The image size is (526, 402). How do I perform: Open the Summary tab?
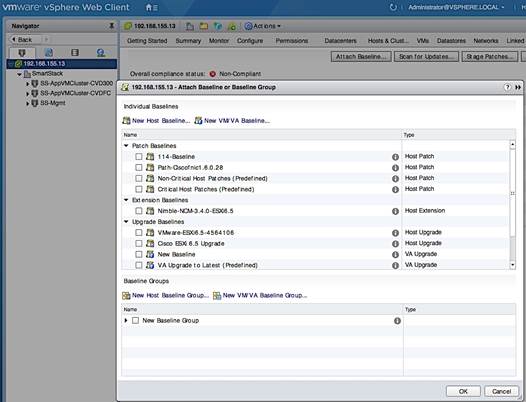[x=188, y=41]
